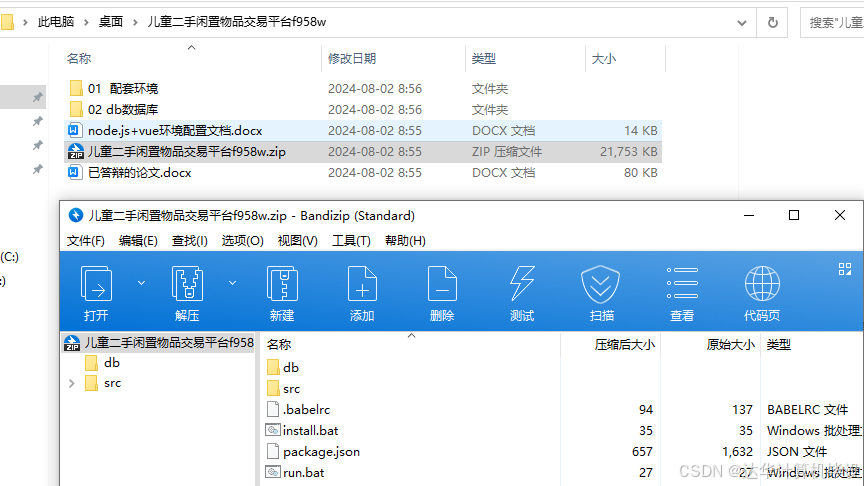Click the Test (测试) lightning icon
The width and height of the screenshot is (864, 486).
(x=522, y=284)
